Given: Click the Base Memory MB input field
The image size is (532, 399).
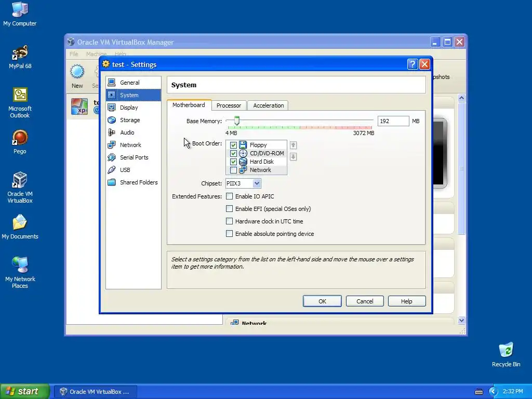Looking at the screenshot, I should click(393, 121).
